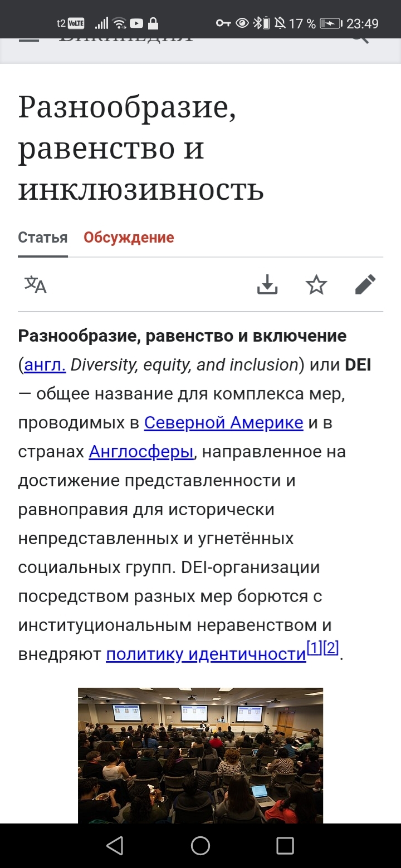Star the article to watch it
The width and height of the screenshot is (401, 868).
(316, 285)
